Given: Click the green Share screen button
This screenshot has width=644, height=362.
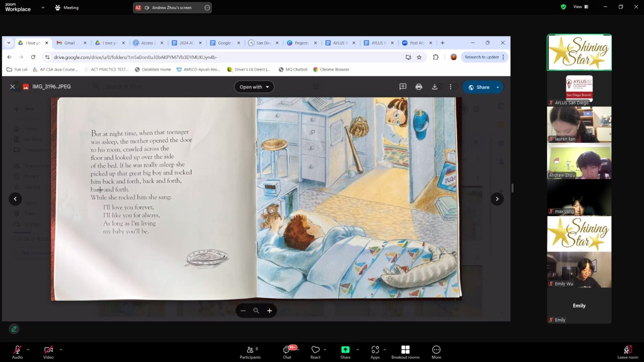Looking at the screenshot, I should coord(345,352).
